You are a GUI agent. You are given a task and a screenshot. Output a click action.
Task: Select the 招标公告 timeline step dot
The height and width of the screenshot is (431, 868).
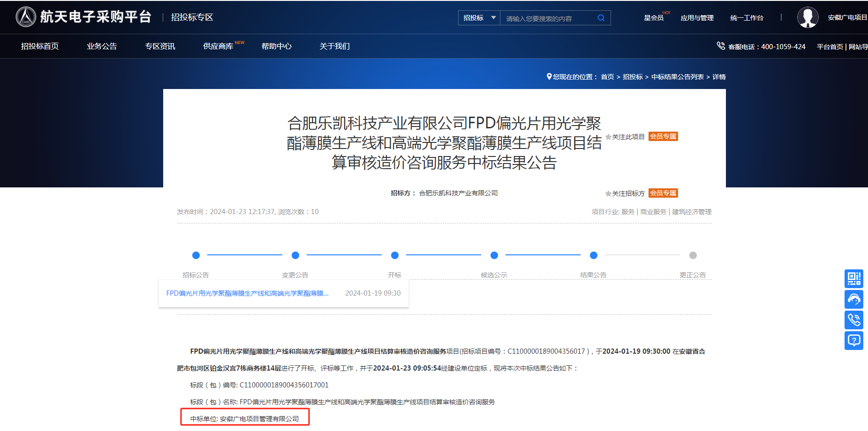click(x=196, y=255)
